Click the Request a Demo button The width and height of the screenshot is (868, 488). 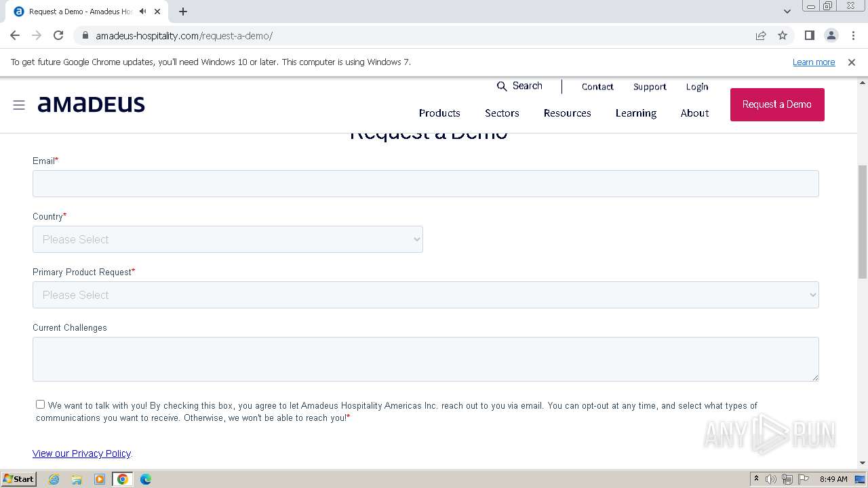pyautogui.click(x=777, y=104)
